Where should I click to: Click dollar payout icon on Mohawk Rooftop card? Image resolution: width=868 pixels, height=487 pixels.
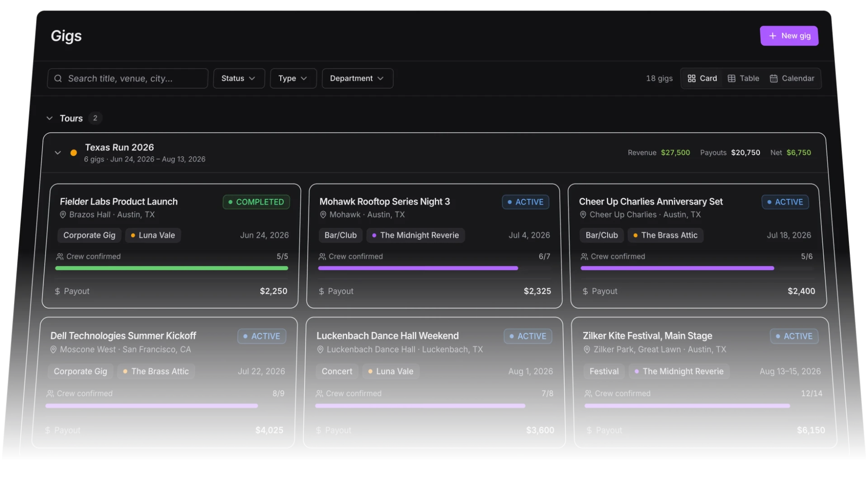pyautogui.click(x=321, y=291)
